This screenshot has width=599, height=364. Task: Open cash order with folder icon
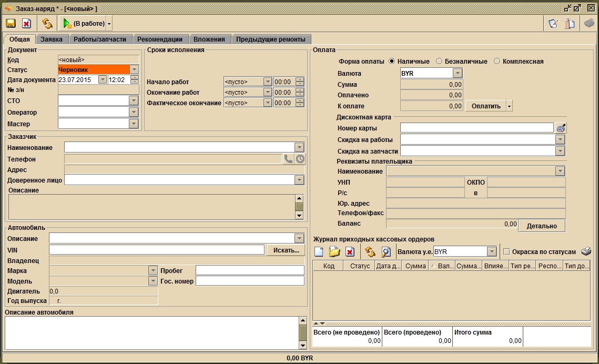pos(334,252)
